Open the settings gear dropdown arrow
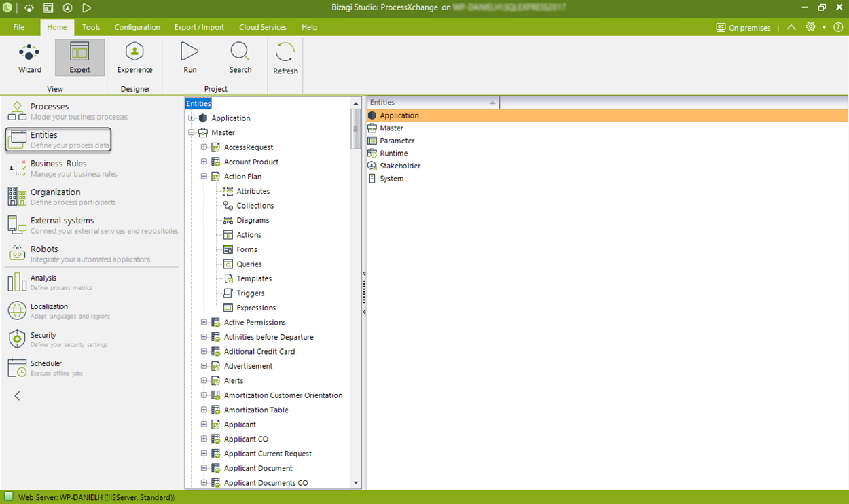 click(824, 28)
